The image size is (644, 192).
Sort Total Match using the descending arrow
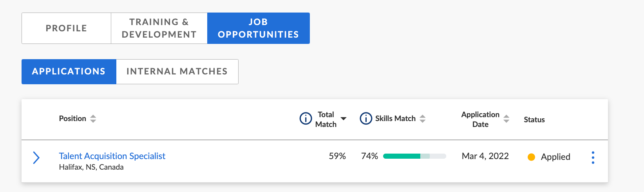tap(344, 119)
